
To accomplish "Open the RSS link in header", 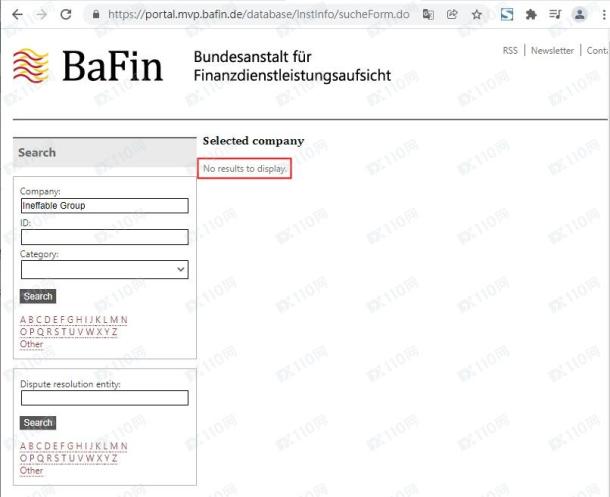I will [x=510, y=50].
